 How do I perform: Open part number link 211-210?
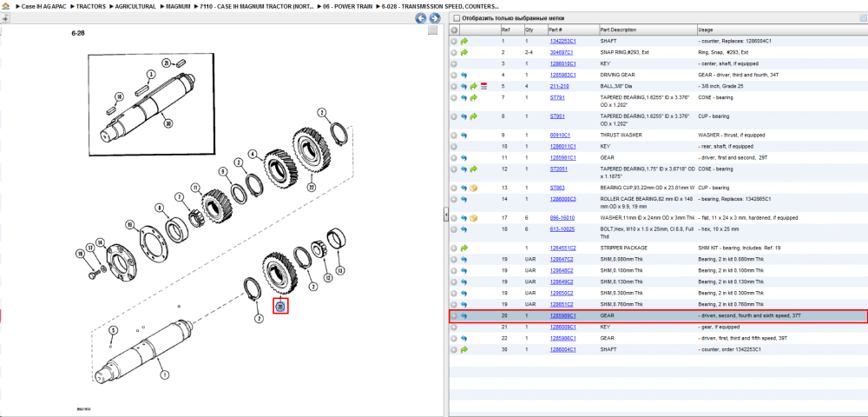coord(559,86)
